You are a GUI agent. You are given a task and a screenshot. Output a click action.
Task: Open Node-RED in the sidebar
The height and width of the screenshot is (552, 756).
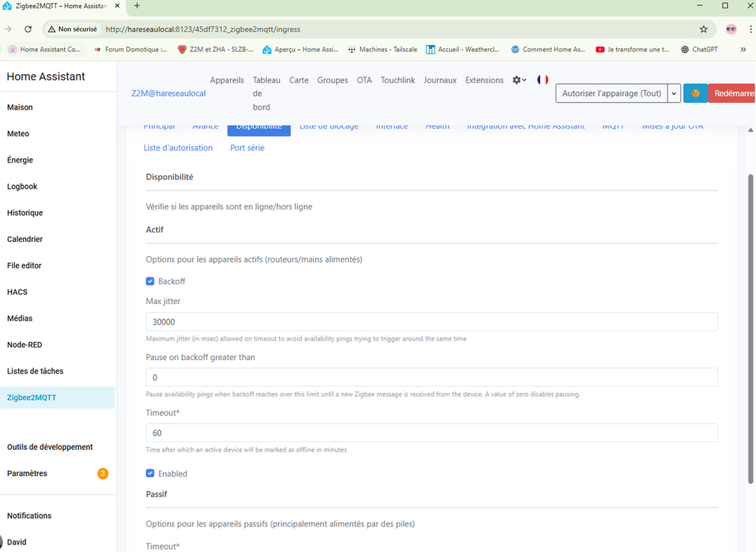pos(25,345)
